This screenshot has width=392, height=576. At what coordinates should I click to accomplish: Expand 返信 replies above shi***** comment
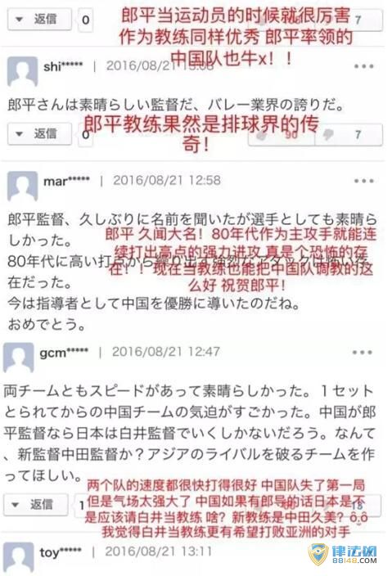click(x=39, y=19)
